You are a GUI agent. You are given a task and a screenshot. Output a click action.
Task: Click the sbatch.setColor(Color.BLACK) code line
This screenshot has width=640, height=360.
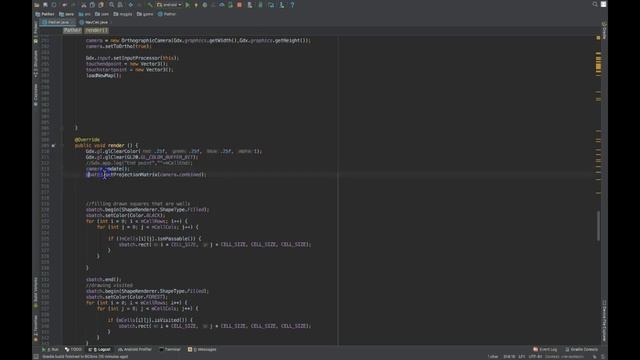click(x=125, y=215)
